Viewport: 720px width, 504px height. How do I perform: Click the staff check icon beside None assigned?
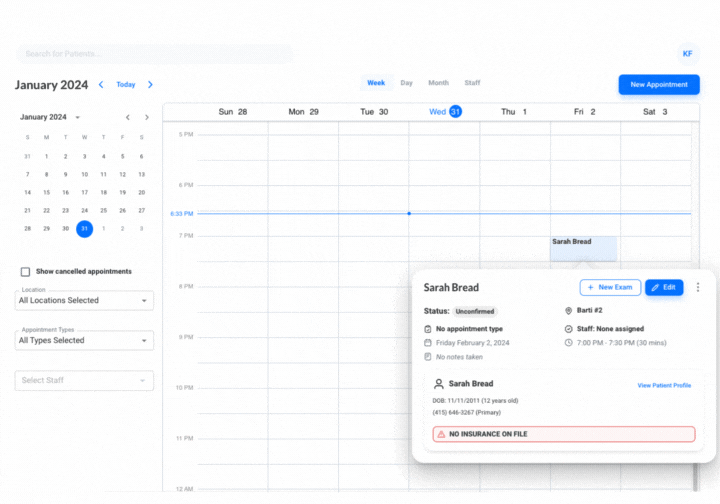point(568,329)
